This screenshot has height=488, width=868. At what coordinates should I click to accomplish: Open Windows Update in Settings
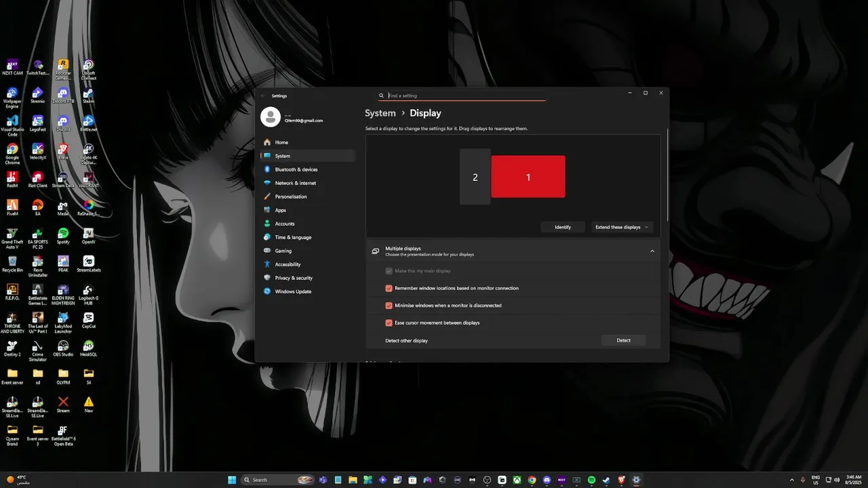click(307, 291)
